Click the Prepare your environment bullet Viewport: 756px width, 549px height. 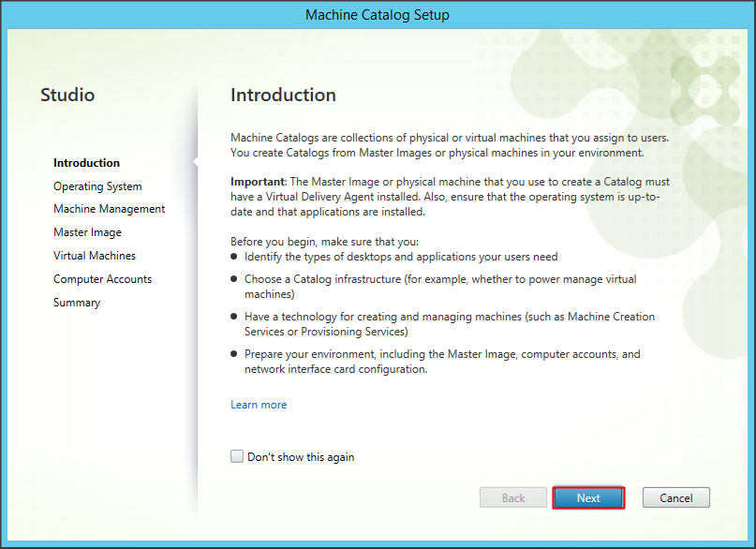442,362
